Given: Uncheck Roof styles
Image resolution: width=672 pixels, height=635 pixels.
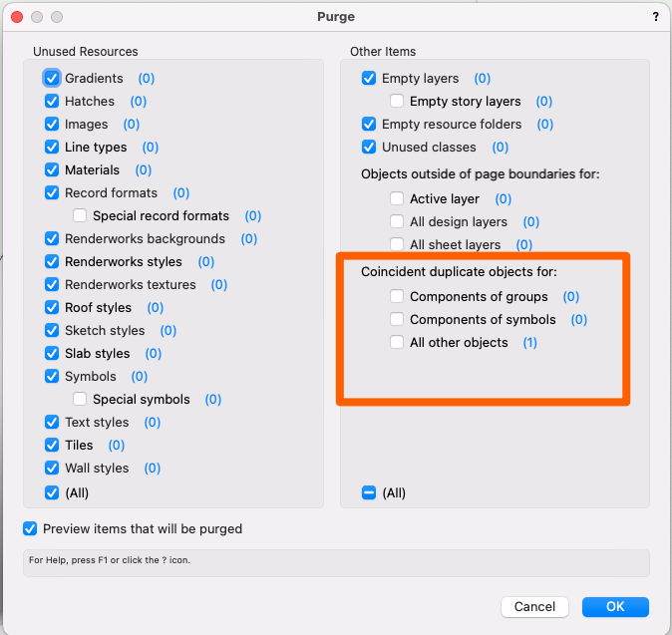Looking at the screenshot, I should coord(52,307).
